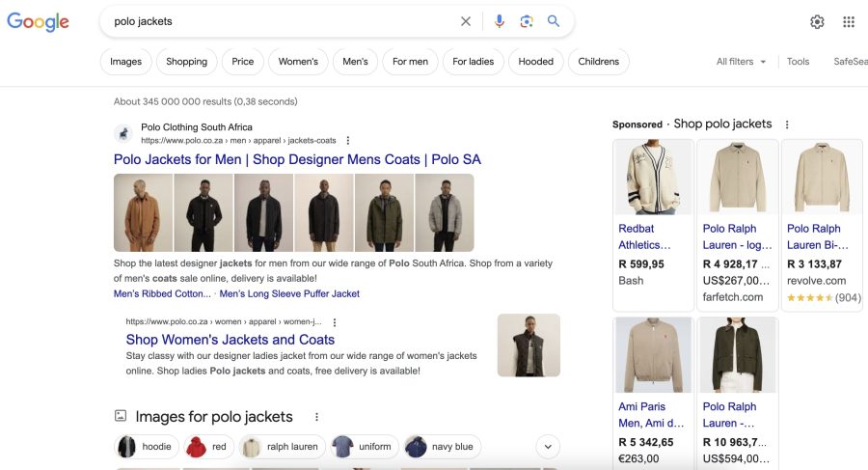Select the Men's filter chip
This screenshot has height=470, width=868.
point(355,62)
